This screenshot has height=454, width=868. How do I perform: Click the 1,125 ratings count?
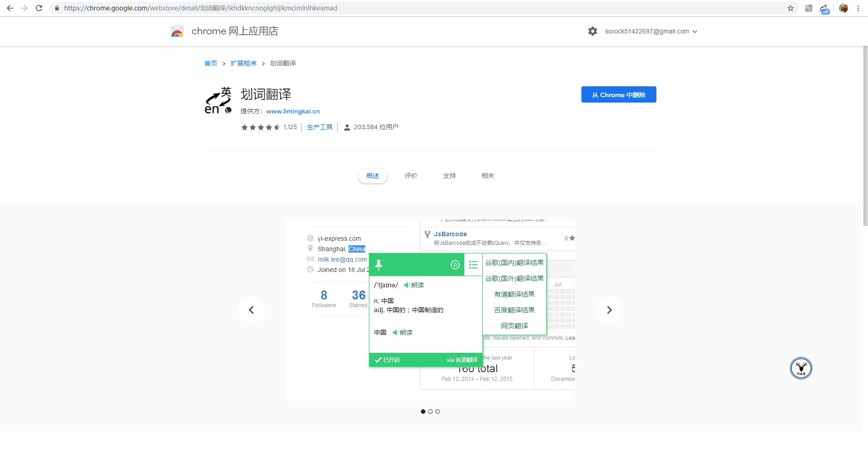290,127
